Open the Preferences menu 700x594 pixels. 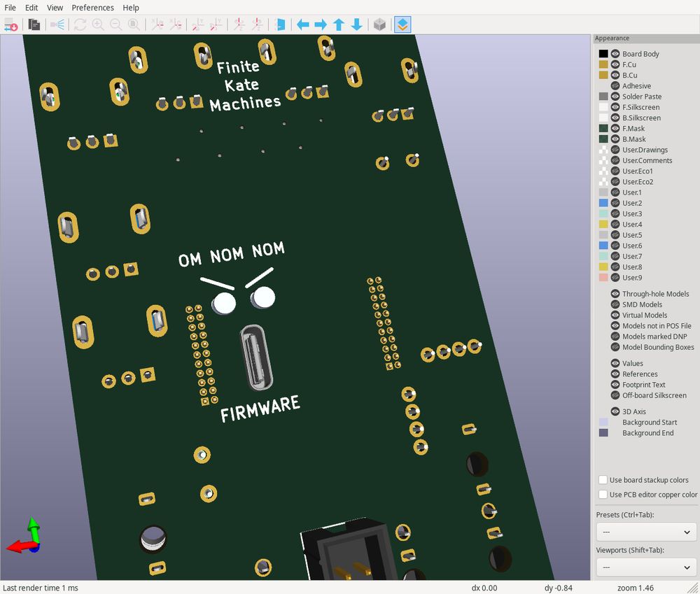(93, 8)
